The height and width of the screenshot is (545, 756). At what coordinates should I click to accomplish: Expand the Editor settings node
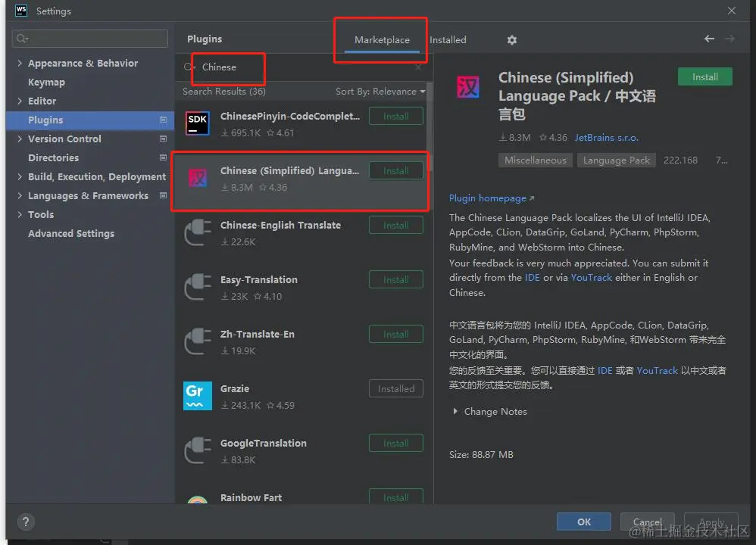click(19, 101)
